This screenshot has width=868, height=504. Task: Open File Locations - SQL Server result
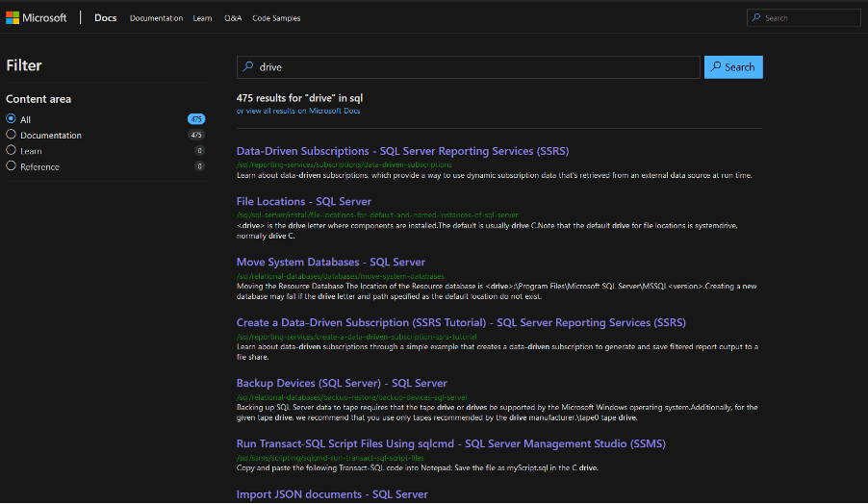tap(304, 201)
